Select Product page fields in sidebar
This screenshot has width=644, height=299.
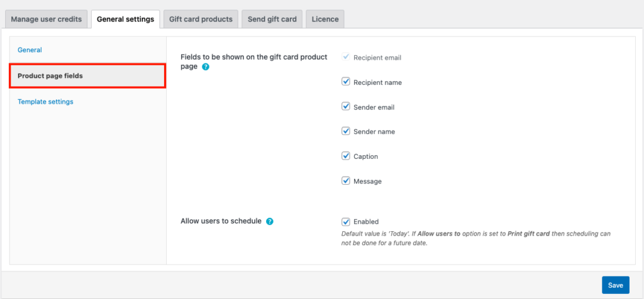point(50,76)
